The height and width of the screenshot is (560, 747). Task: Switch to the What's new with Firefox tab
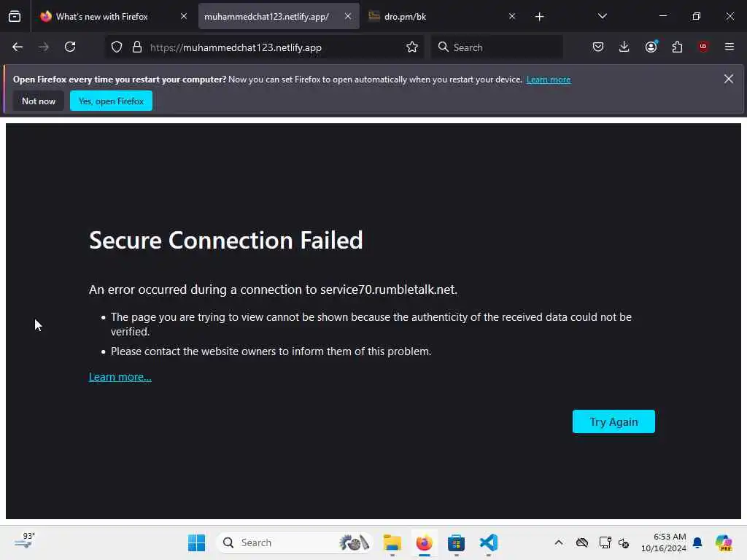click(102, 16)
